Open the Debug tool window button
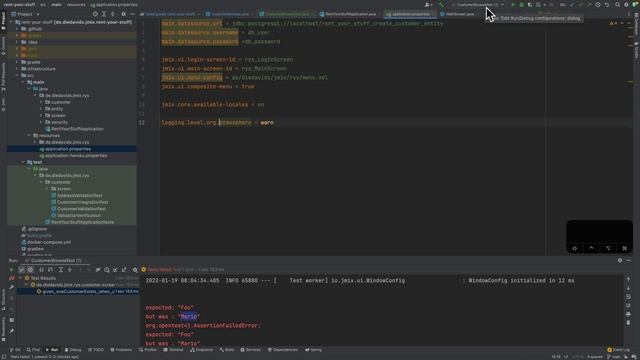The height and width of the screenshot is (360, 640). pos(73,350)
